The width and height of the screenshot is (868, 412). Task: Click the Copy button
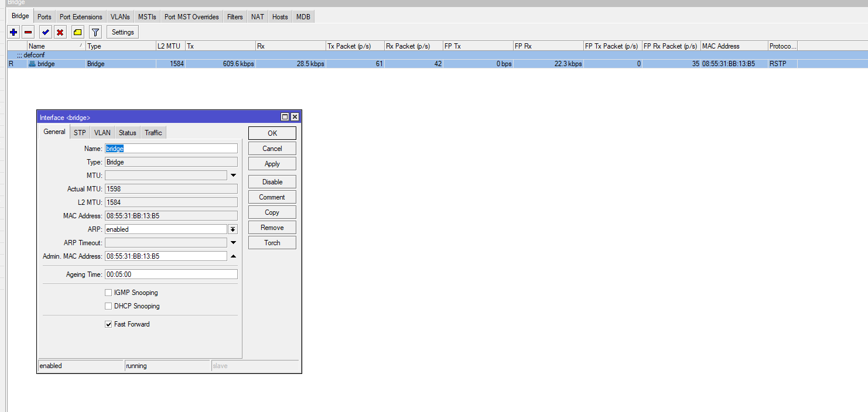tap(272, 212)
